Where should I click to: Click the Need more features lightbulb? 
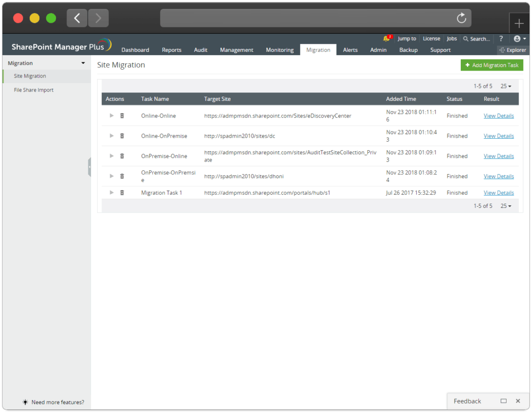(x=25, y=402)
